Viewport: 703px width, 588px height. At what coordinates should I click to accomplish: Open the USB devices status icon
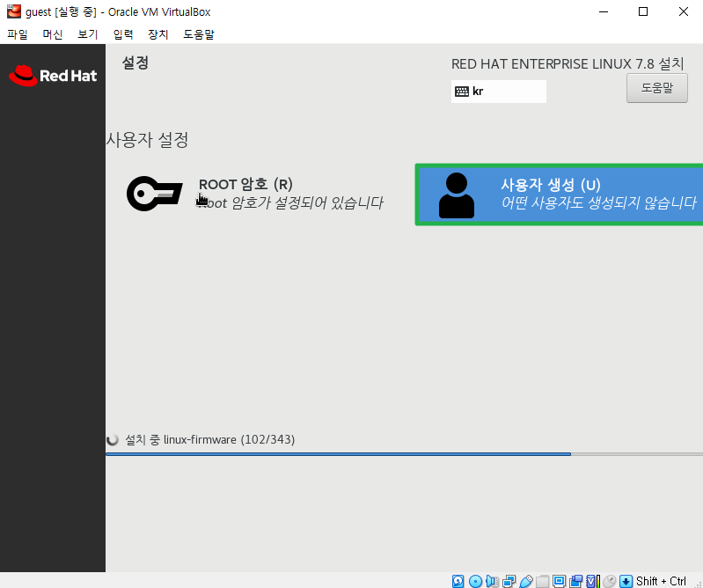(x=526, y=581)
